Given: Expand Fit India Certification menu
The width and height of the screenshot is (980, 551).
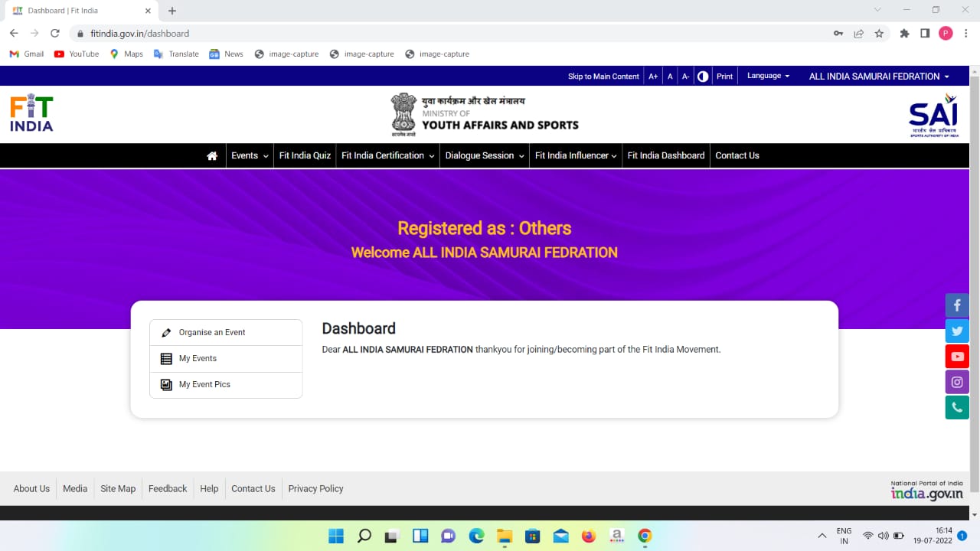Looking at the screenshot, I should click(388, 155).
